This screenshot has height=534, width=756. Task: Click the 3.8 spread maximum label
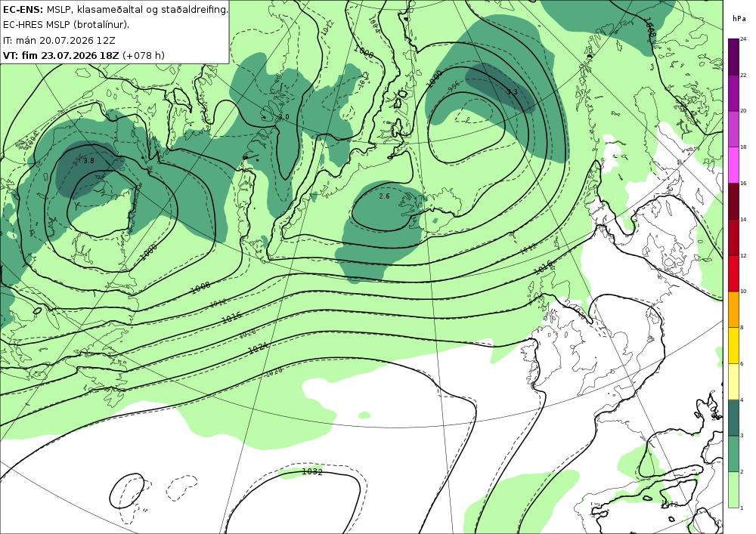pyautogui.click(x=88, y=161)
